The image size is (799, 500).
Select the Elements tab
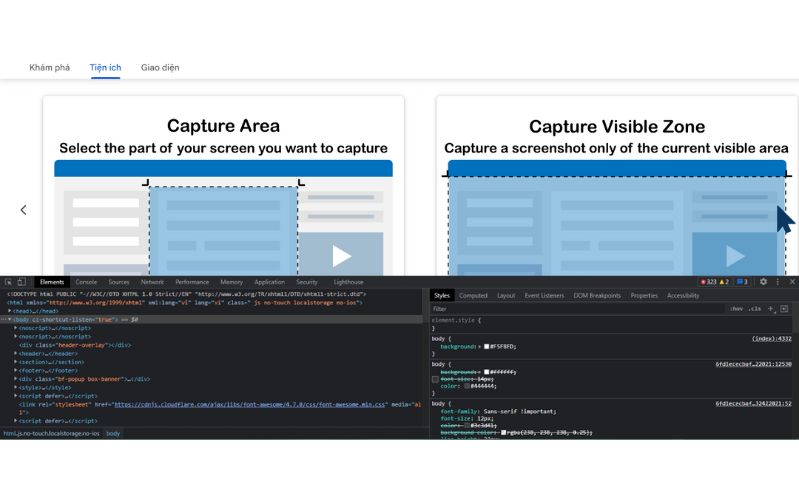click(x=52, y=282)
